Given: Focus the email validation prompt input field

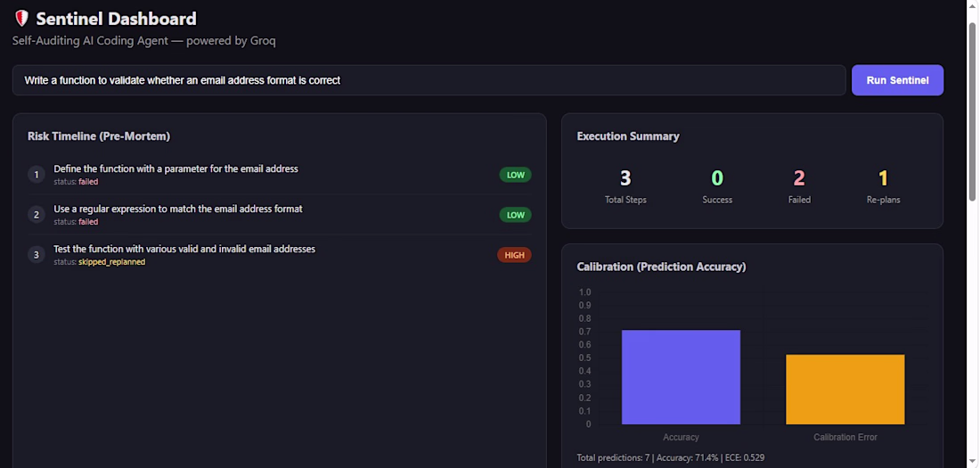Looking at the screenshot, I should 429,80.
